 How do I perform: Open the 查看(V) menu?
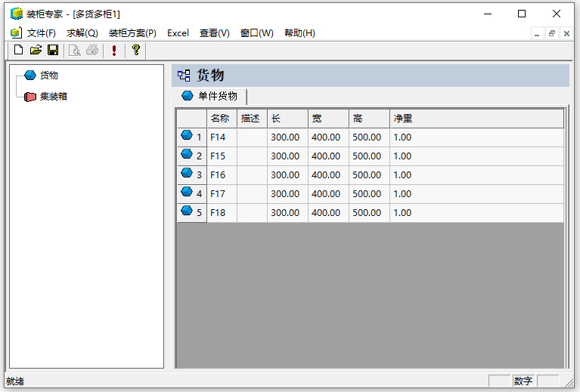click(215, 33)
